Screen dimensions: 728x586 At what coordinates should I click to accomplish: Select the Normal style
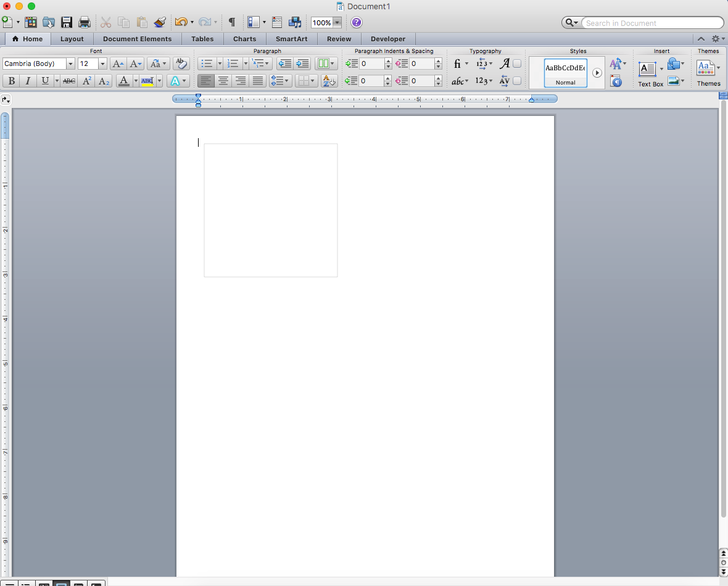(566, 73)
